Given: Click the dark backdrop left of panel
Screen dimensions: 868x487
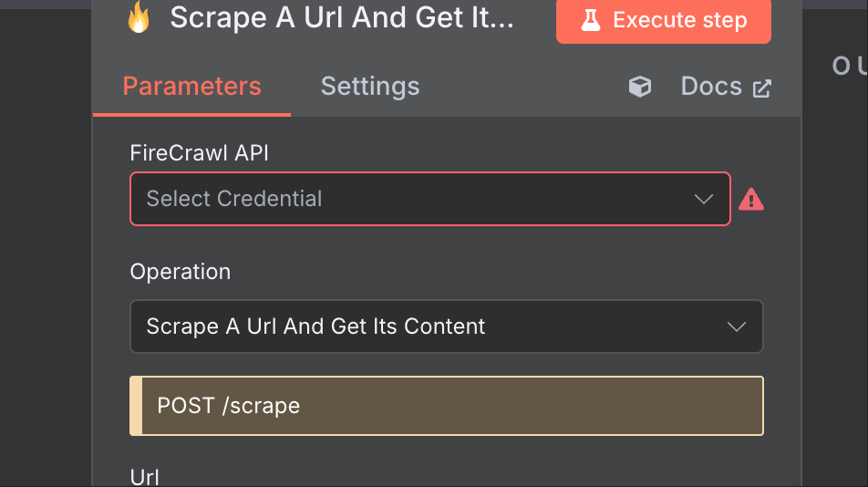Looking at the screenshot, I should click(x=46, y=274).
